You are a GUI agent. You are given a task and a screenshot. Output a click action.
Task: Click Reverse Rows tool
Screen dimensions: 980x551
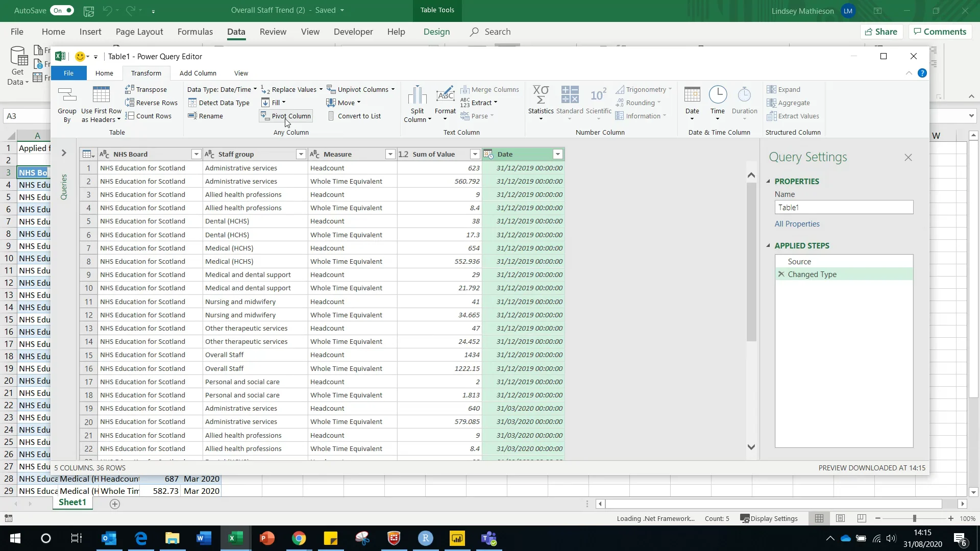pyautogui.click(x=152, y=103)
